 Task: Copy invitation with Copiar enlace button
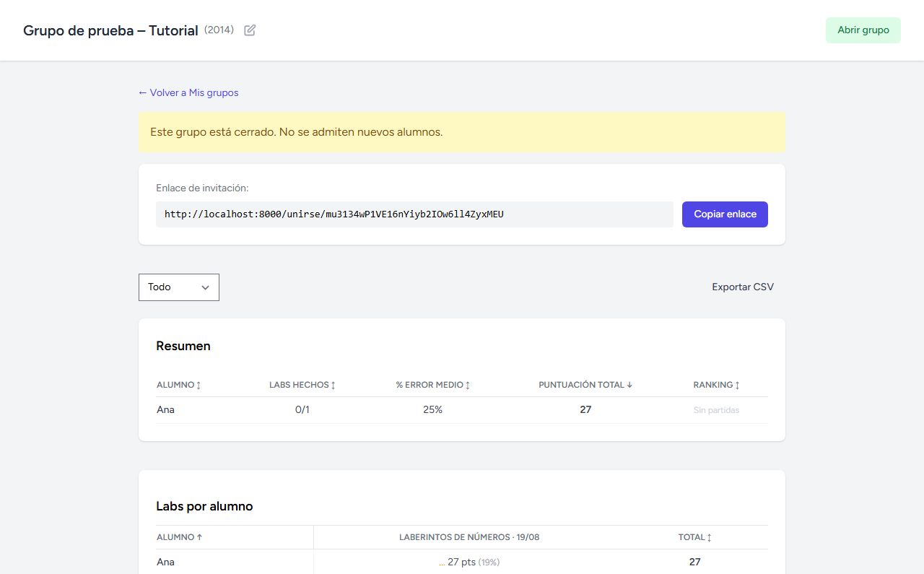coord(725,214)
